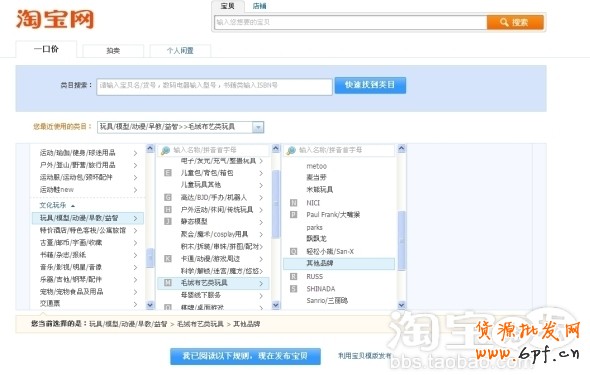590x375 pixels.
Task: Expand 毛绒布艺类玩具 subcategory arrow
Action: pyautogui.click(x=261, y=284)
